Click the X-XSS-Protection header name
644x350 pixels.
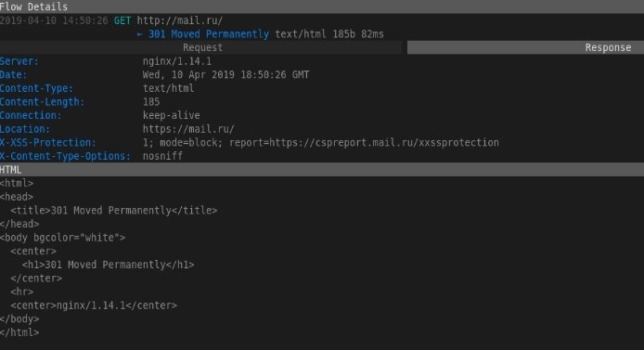[x=48, y=143]
